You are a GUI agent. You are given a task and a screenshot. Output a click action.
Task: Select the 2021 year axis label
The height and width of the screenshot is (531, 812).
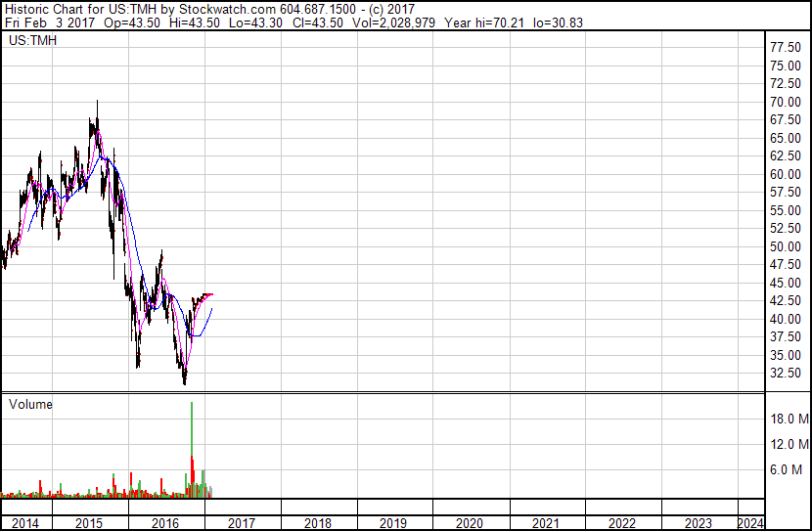pos(546,523)
